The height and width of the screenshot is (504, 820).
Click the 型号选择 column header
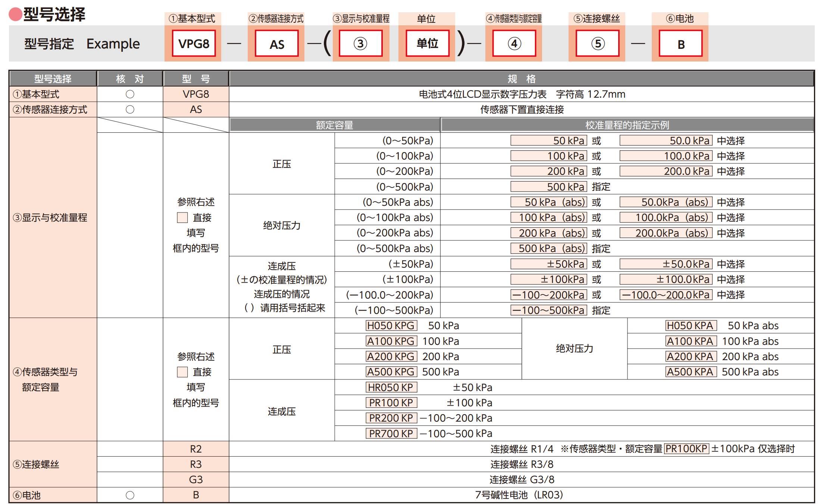[x=53, y=79]
